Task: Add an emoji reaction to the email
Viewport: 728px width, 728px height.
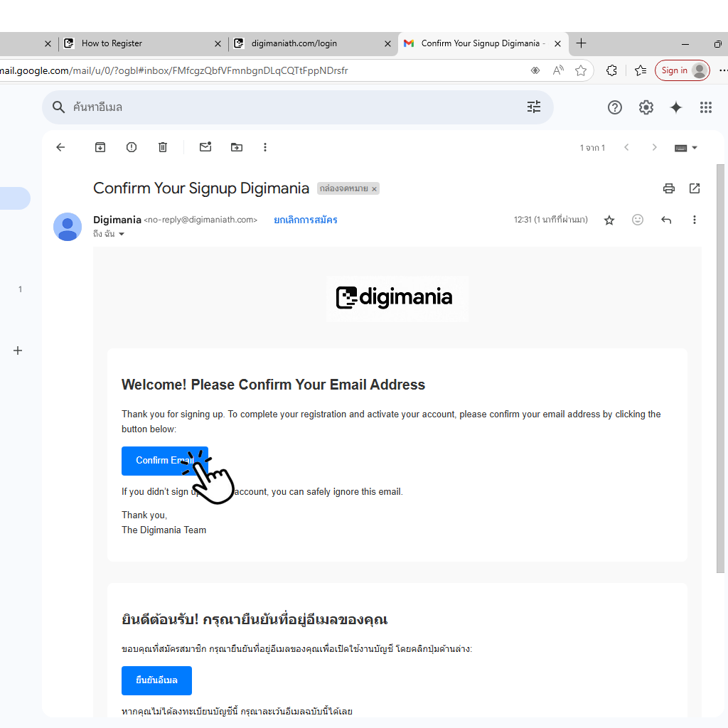Action: point(638,220)
